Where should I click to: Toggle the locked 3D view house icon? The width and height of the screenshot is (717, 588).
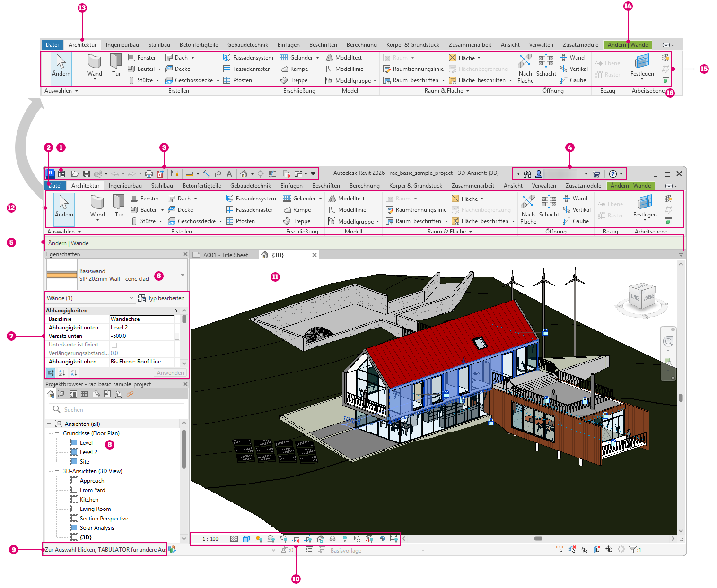click(320, 539)
